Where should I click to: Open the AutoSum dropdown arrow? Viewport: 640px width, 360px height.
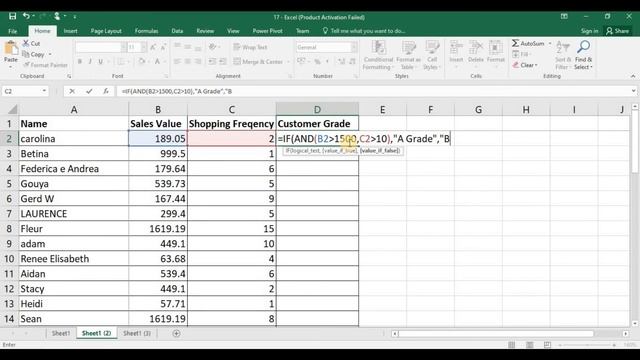(x=550, y=43)
